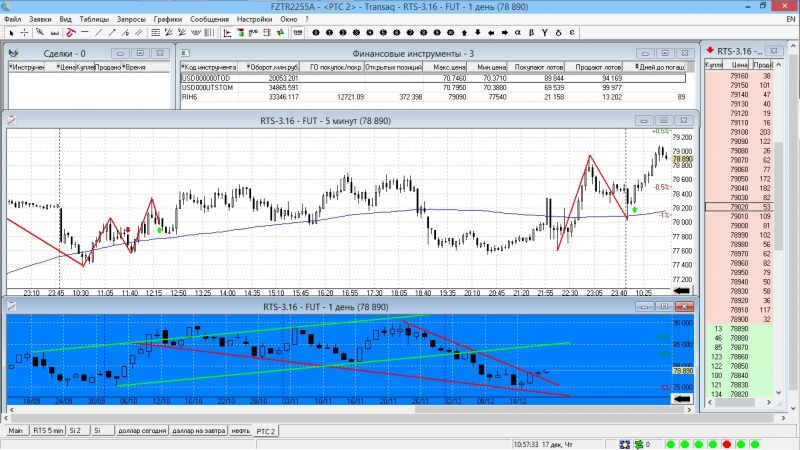Click the yellow-blue status bar icon

point(624,444)
